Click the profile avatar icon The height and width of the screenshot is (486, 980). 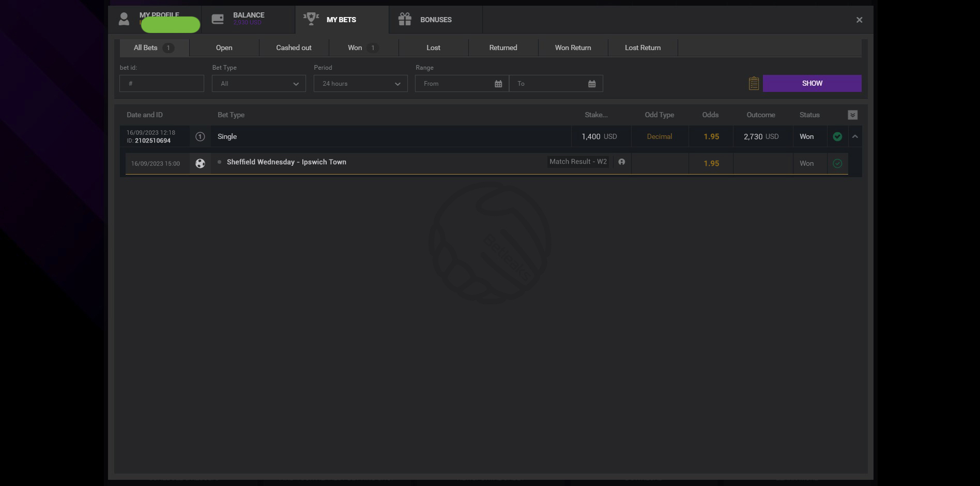124,19
